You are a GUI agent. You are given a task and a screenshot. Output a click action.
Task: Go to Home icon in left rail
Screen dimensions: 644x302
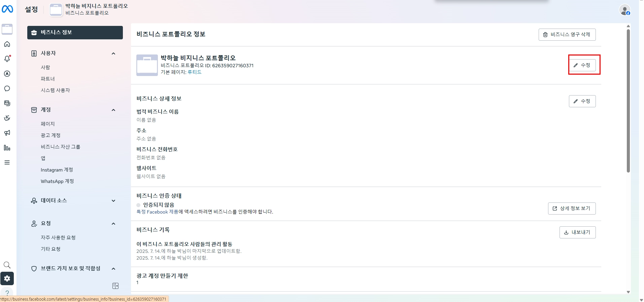click(7, 44)
